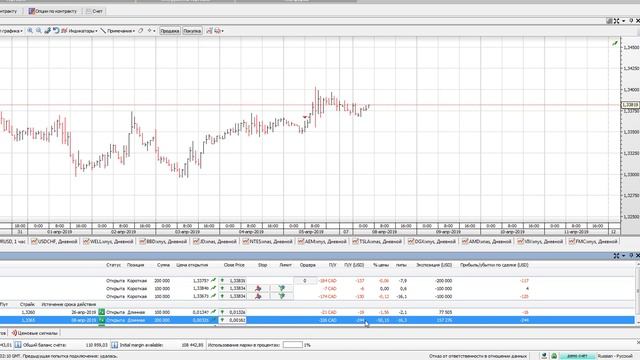
Task: Open the Опции по контракту tab
Action: [x=53, y=11]
